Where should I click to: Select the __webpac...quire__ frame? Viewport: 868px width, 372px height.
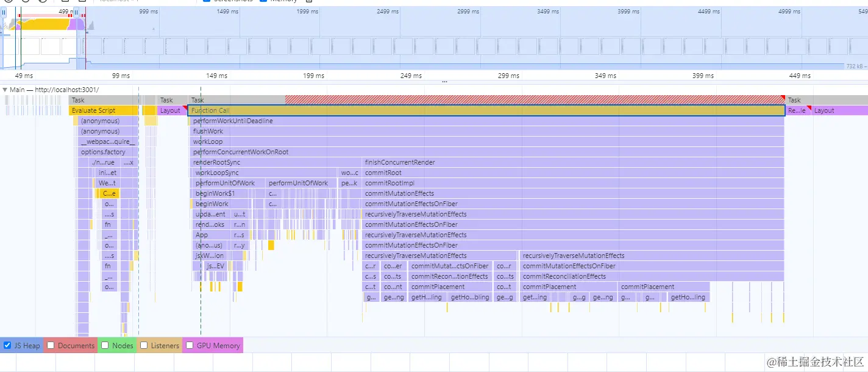click(107, 141)
